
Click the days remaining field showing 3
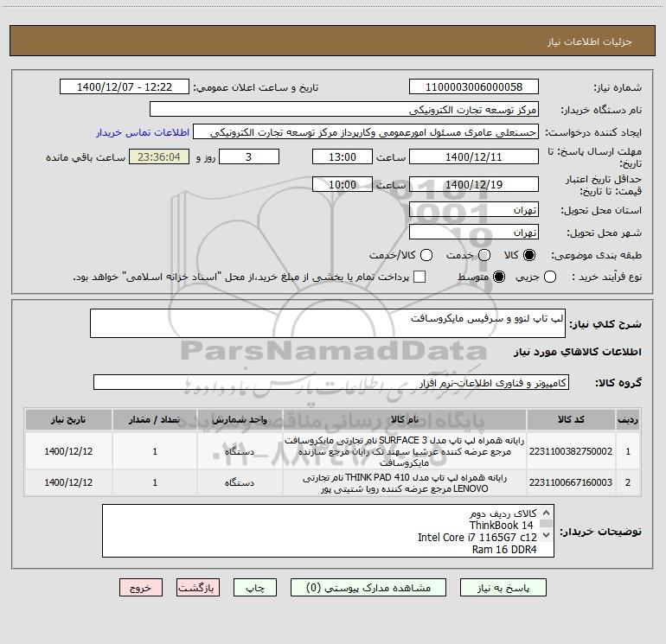click(x=249, y=156)
